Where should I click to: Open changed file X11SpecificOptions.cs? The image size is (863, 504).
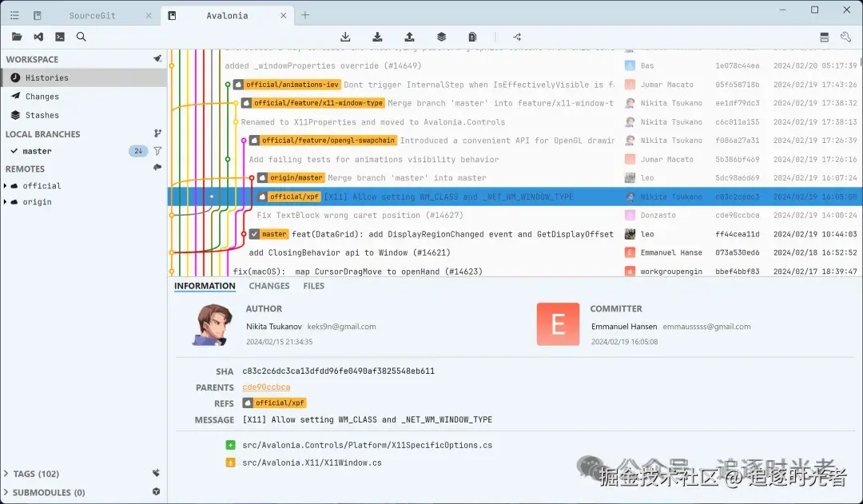point(367,445)
